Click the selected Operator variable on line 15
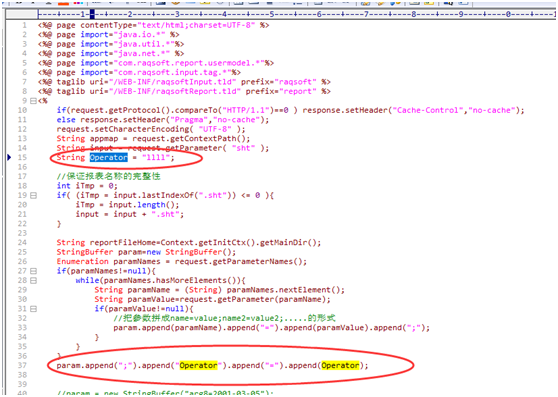Viewport: 558px width, 397px height. (109, 157)
